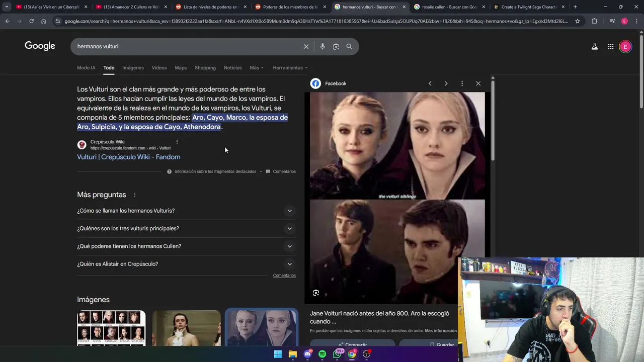Open File Explorer from the taskbar
This screenshot has height=362, width=644.
[x=292, y=354]
